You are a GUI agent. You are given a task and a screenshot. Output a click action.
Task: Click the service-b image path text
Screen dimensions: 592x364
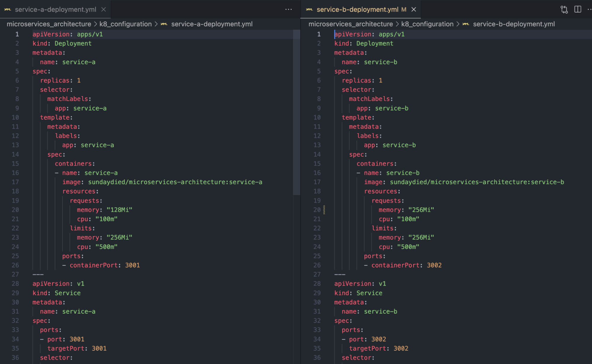point(477,182)
